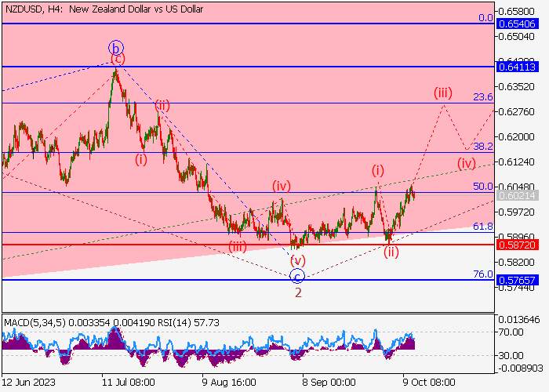Click the 38.2 Fibonacci level label

point(483,147)
